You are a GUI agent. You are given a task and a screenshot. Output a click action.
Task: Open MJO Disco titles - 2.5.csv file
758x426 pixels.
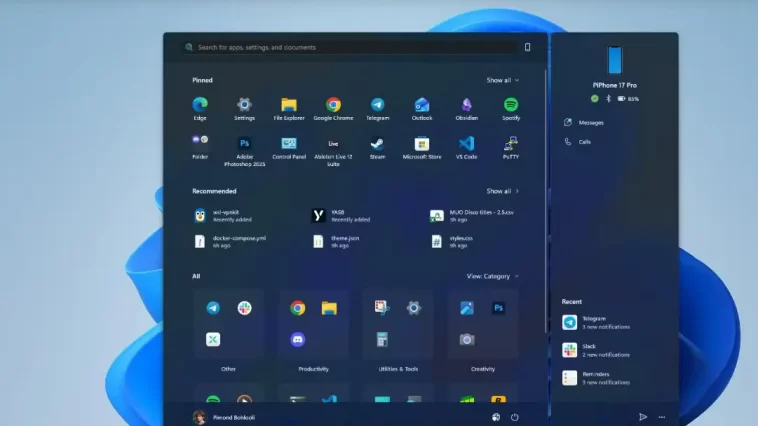tap(472, 216)
